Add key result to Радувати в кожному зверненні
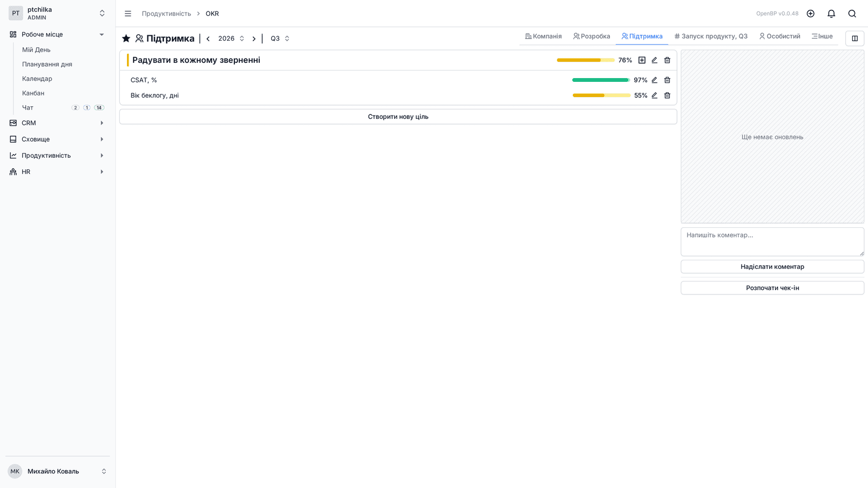The width and height of the screenshot is (868, 488). pyautogui.click(x=642, y=60)
